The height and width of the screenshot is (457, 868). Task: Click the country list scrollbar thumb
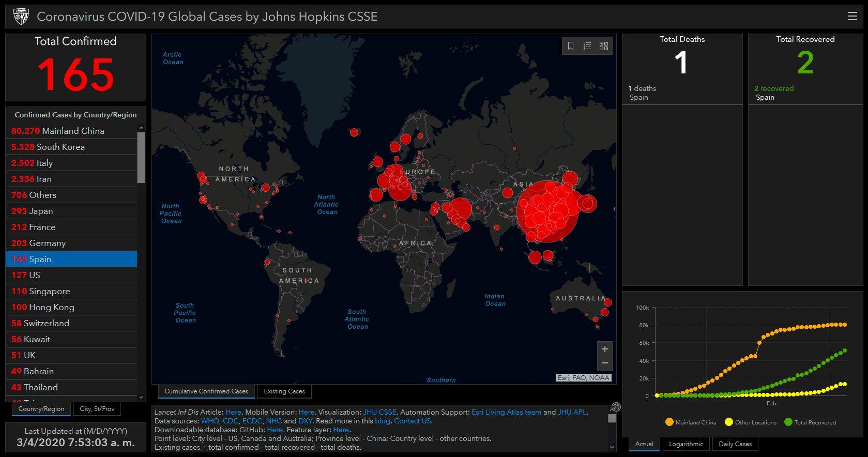click(x=141, y=158)
